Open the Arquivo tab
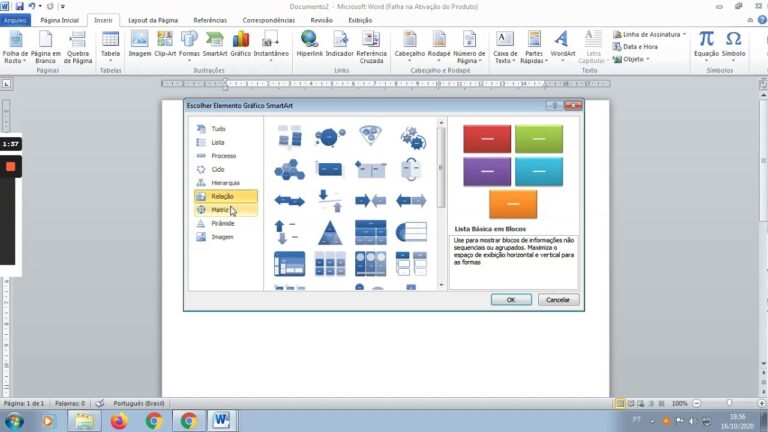Image resolution: width=768 pixels, height=432 pixels. tap(15, 20)
